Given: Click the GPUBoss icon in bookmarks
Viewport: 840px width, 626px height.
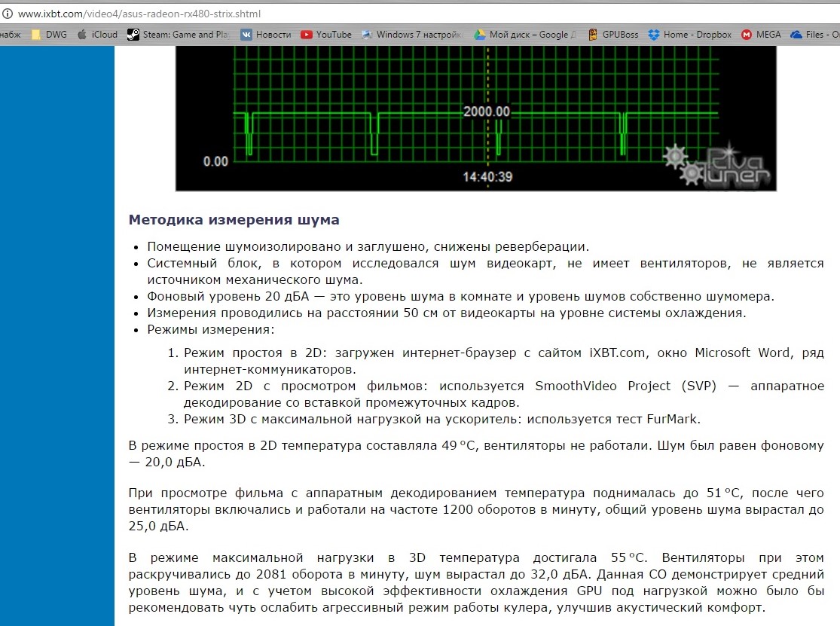Looking at the screenshot, I should [593, 35].
